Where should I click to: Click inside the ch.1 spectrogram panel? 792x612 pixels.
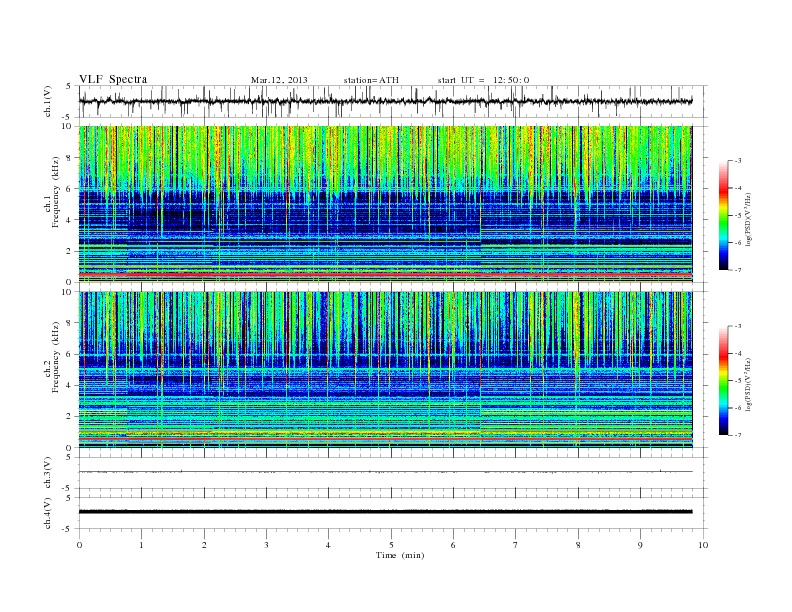coord(385,204)
